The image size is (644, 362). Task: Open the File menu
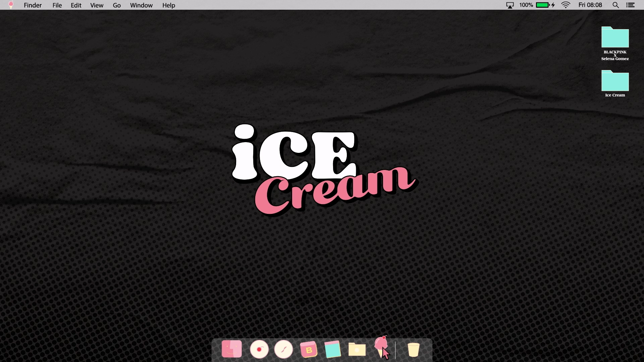(x=57, y=5)
